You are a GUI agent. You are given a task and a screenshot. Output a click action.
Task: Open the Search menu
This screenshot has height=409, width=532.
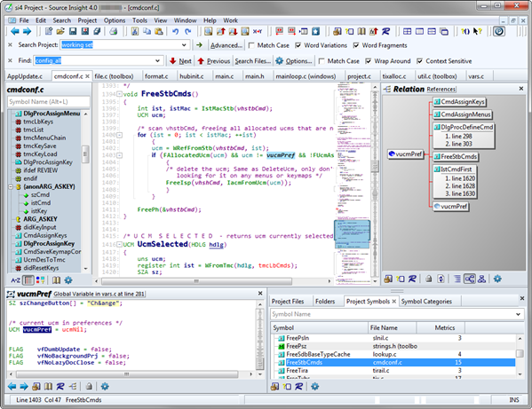(62, 20)
